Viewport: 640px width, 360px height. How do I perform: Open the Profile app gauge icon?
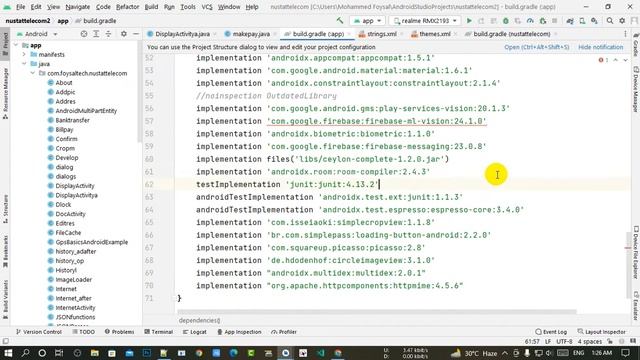[530, 20]
